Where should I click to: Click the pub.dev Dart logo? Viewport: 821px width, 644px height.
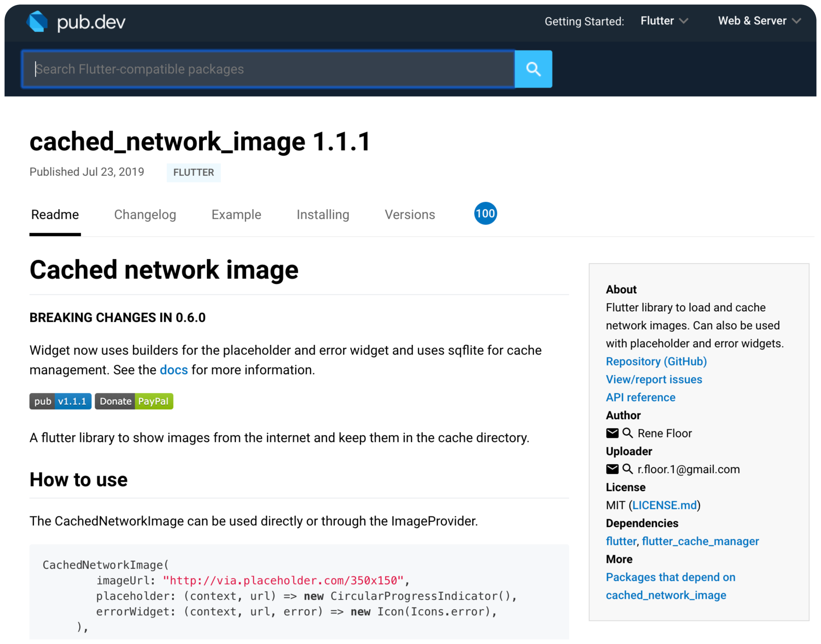click(37, 22)
